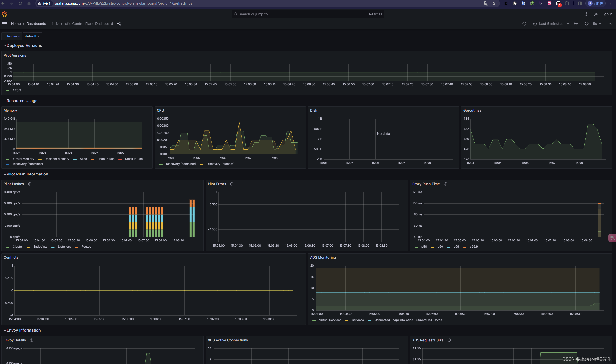Click the browser address bar URL
The width and height of the screenshot is (616, 364).
(123, 3)
